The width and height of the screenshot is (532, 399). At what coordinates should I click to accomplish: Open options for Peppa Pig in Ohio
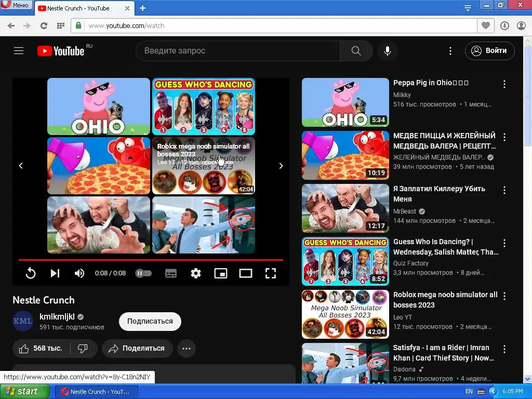tap(504, 84)
